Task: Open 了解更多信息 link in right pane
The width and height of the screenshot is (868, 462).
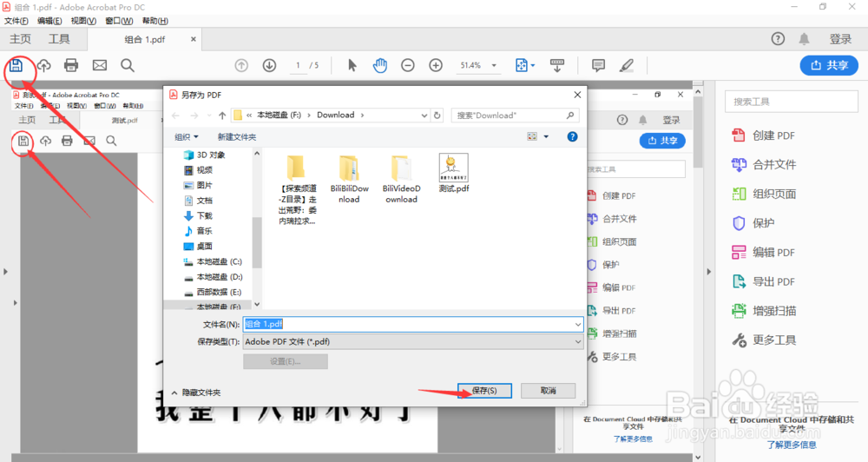Action: 791,445
